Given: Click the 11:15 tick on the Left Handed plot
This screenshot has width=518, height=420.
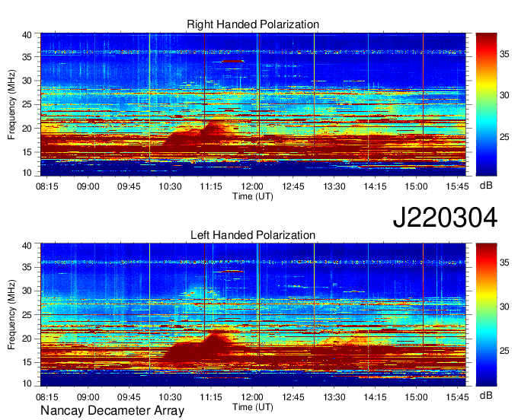Looking at the screenshot, I should point(211,397).
